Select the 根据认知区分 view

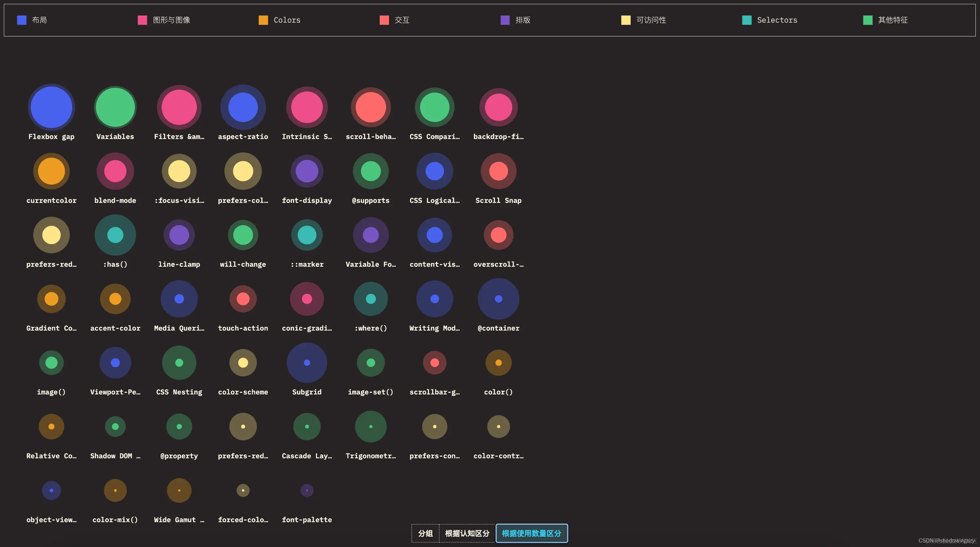coord(467,533)
